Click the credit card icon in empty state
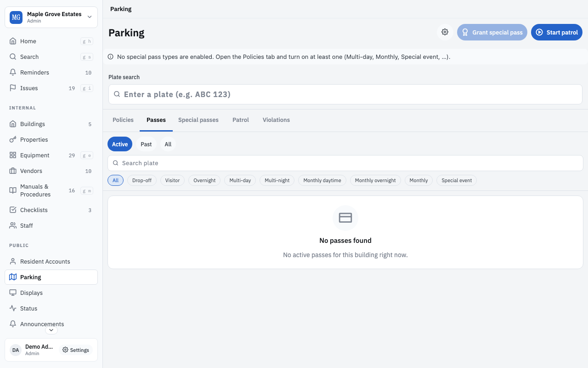Image resolution: width=588 pixels, height=368 pixels. [x=345, y=218]
